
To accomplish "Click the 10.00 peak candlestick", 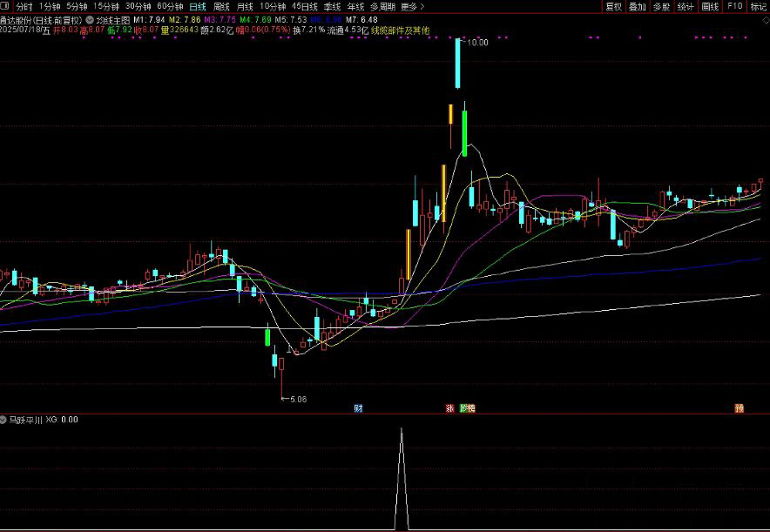I will (x=457, y=64).
